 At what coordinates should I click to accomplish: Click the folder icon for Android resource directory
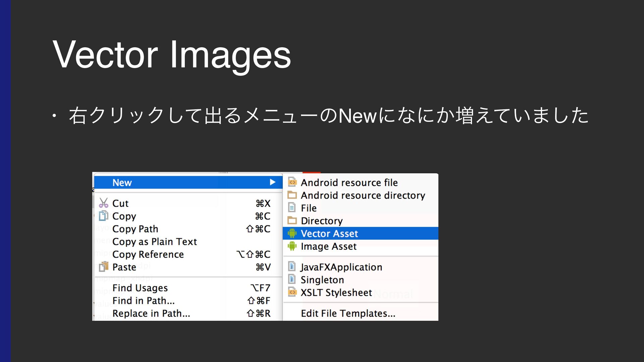point(292,195)
